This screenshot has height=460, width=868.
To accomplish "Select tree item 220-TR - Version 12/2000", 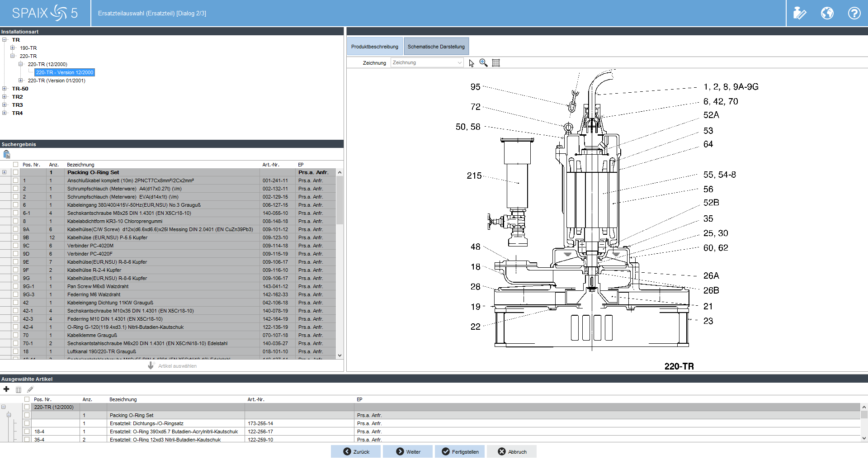I will pyautogui.click(x=65, y=72).
